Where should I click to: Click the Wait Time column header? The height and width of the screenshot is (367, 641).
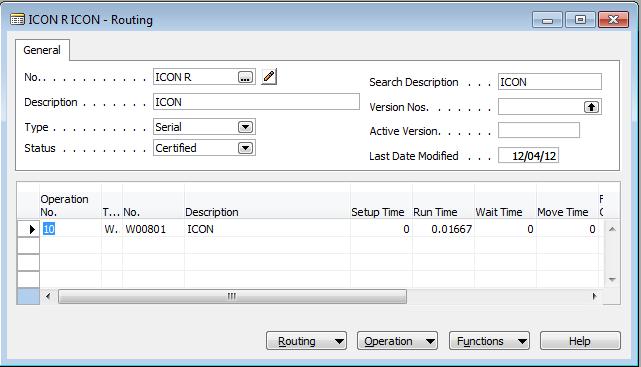pyautogui.click(x=505, y=206)
